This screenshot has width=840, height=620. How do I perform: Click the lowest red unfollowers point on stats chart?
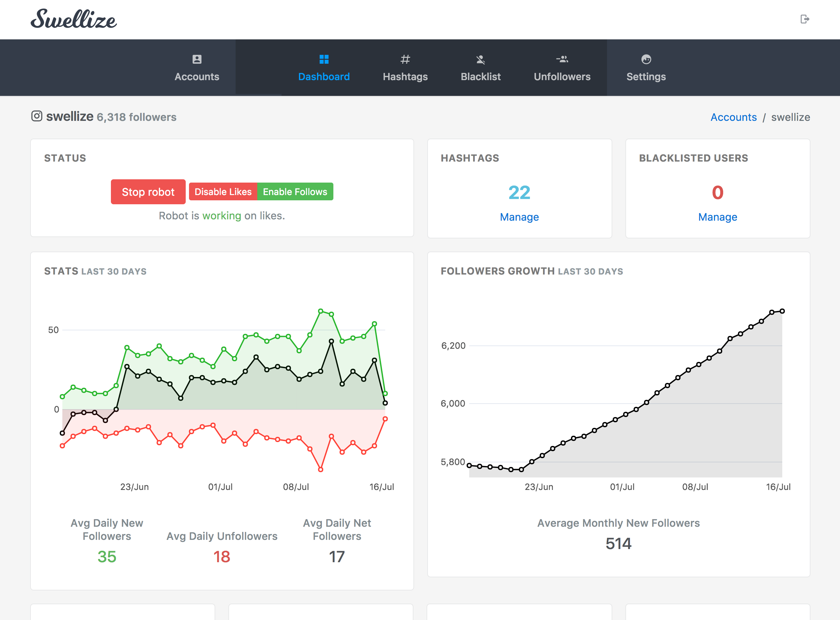[x=321, y=469]
